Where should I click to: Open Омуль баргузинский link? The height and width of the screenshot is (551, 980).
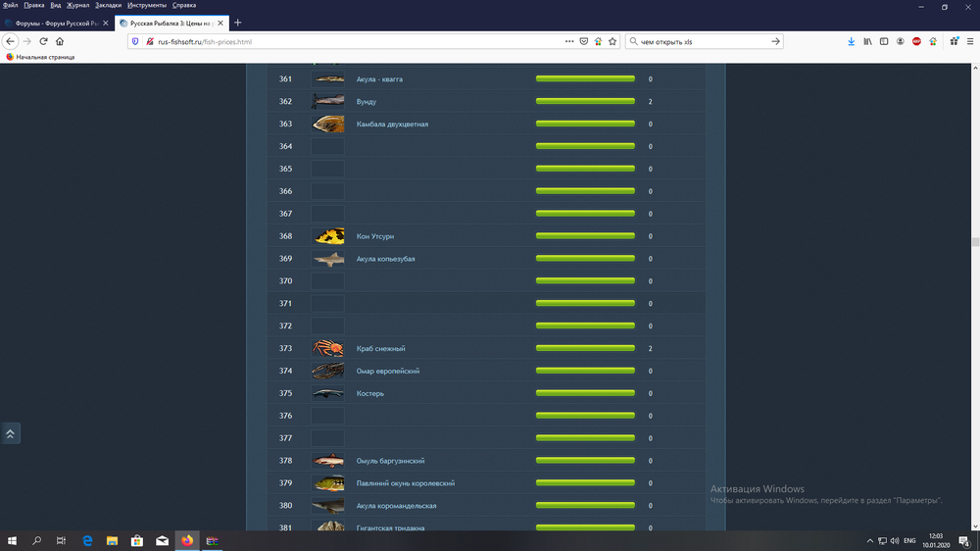tap(390, 461)
